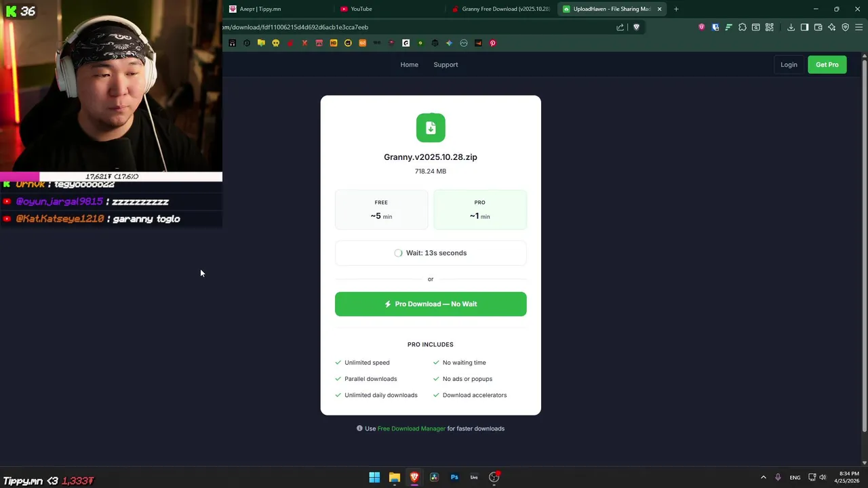
Task: Open a new browser tab
Action: point(676,9)
